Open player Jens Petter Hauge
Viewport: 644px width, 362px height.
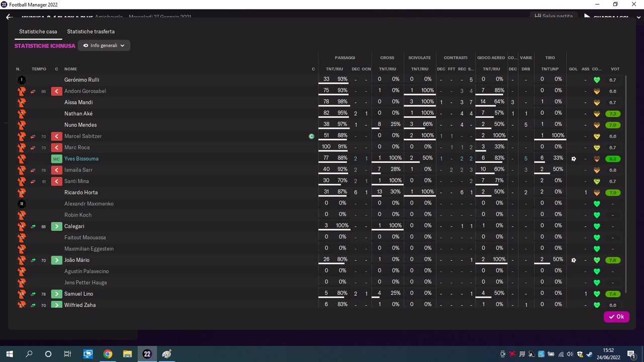[x=86, y=283]
